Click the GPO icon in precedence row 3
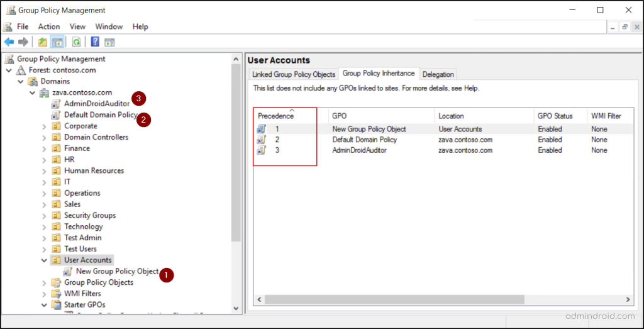The image size is (644, 329). coord(262,150)
